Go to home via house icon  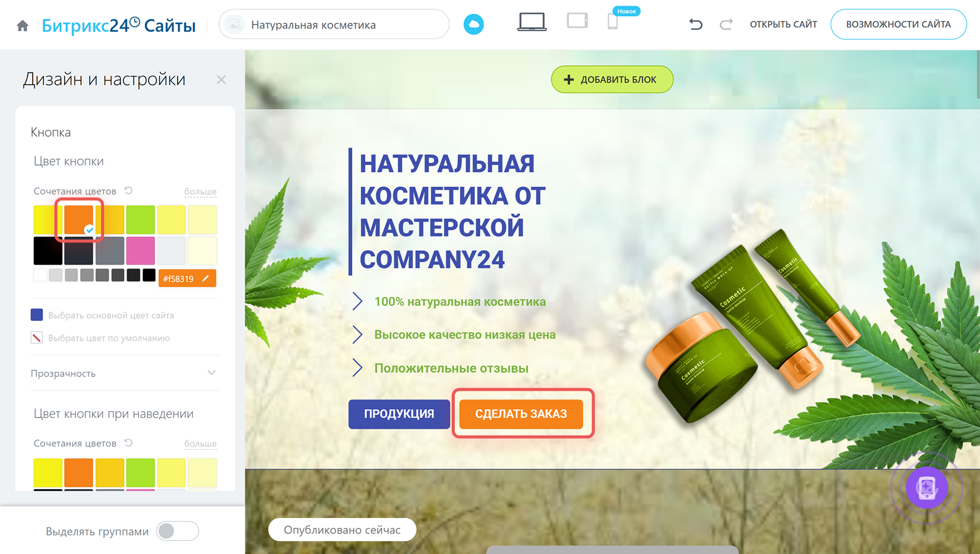click(x=22, y=26)
